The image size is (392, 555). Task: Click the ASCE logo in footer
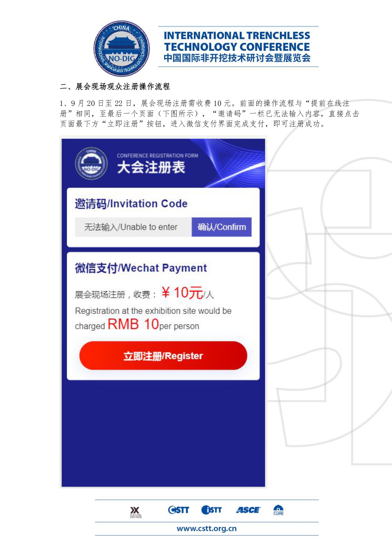[248, 510]
